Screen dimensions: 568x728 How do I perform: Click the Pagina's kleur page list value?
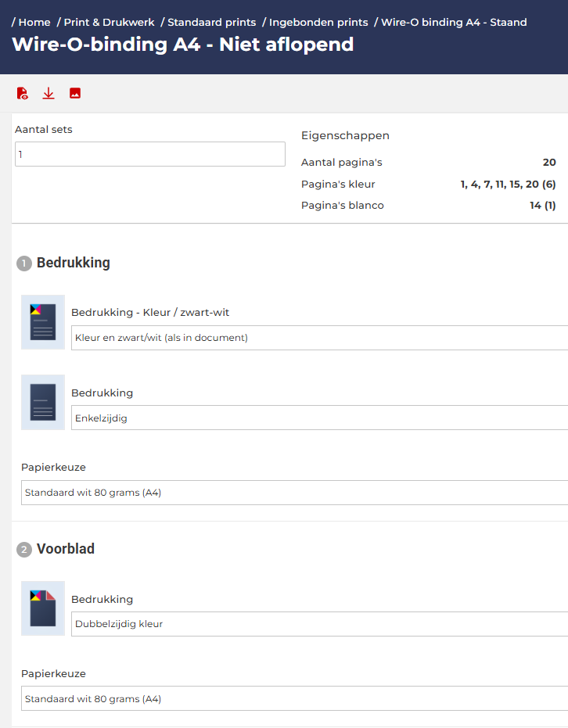507,185
